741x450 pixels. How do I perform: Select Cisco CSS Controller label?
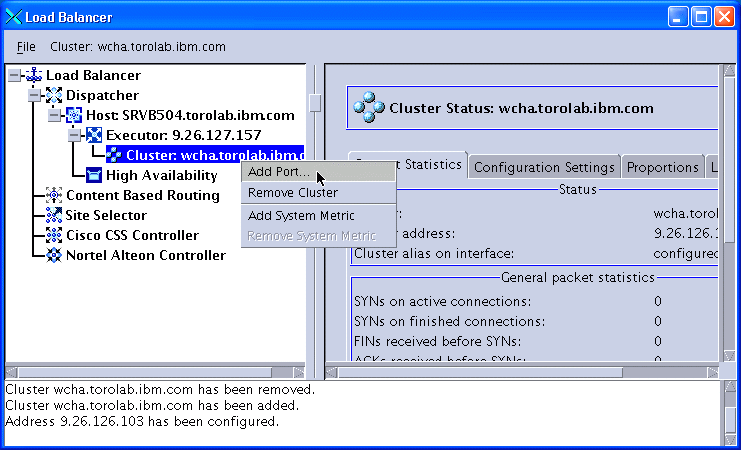tap(132, 235)
